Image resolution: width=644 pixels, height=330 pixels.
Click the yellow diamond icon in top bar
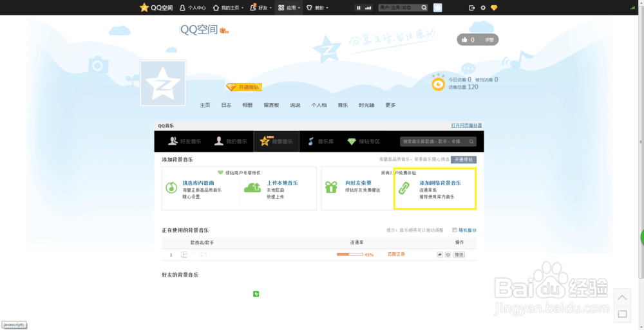tap(494, 8)
